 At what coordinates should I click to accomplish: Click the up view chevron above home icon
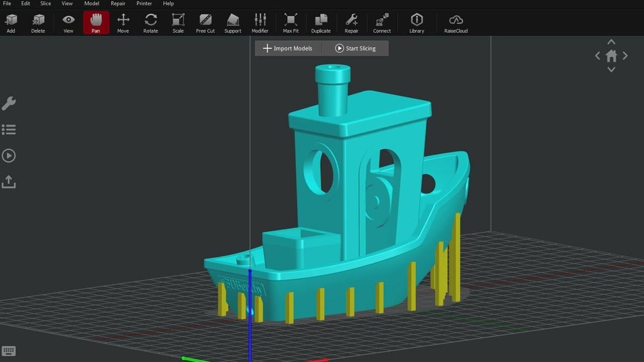point(611,41)
